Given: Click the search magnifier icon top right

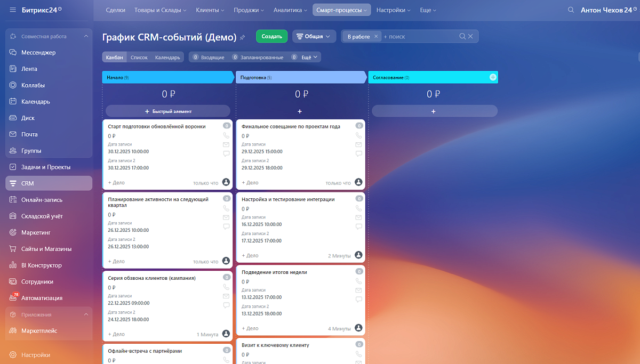Looking at the screenshot, I should [x=571, y=10].
